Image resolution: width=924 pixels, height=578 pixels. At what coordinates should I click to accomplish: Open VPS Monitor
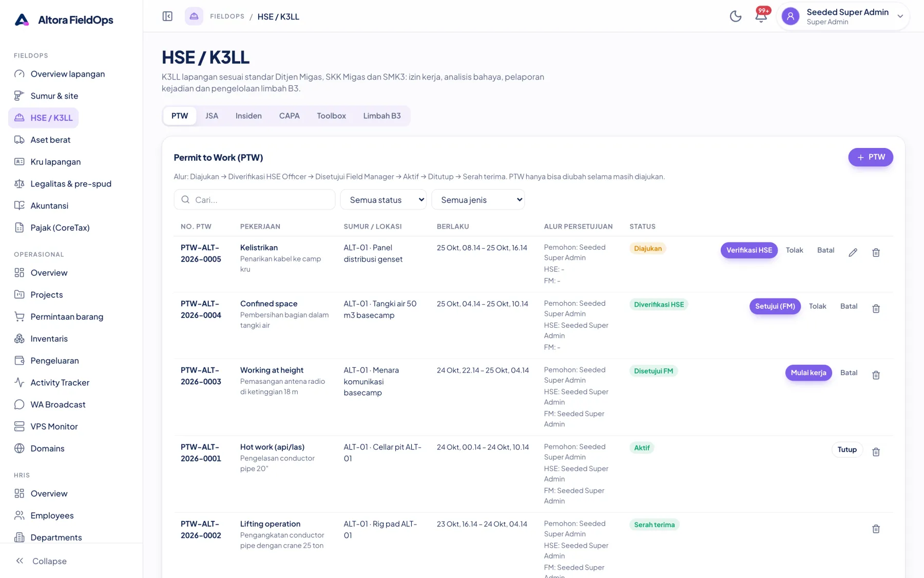point(54,426)
